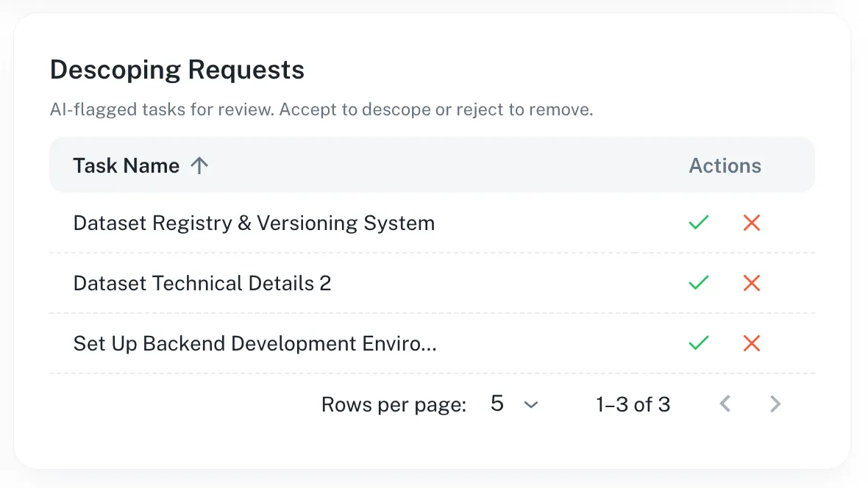Reject descoping for Dataset Technical Details 2
The height and width of the screenshot is (488, 868).
click(x=751, y=283)
